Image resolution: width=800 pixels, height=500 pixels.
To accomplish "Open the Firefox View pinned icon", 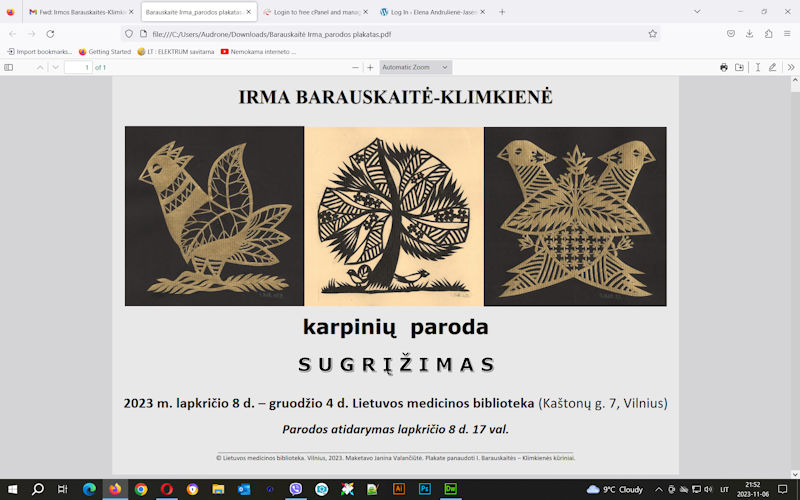I will (x=11, y=12).
